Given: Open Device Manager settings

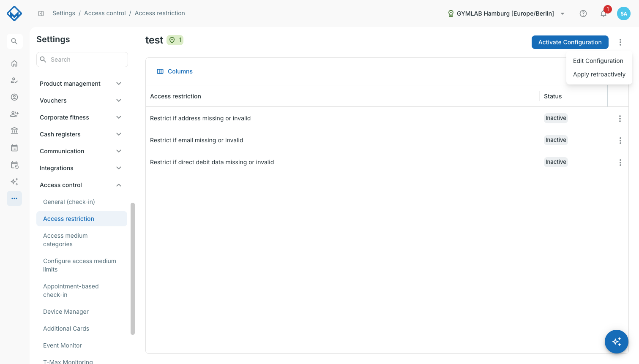Looking at the screenshot, I should (x=82, y=312).
